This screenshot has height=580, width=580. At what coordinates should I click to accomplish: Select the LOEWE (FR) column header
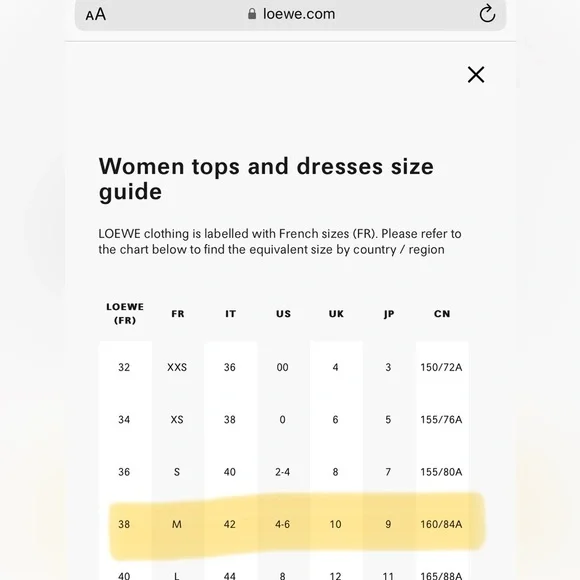pos(125,313)
